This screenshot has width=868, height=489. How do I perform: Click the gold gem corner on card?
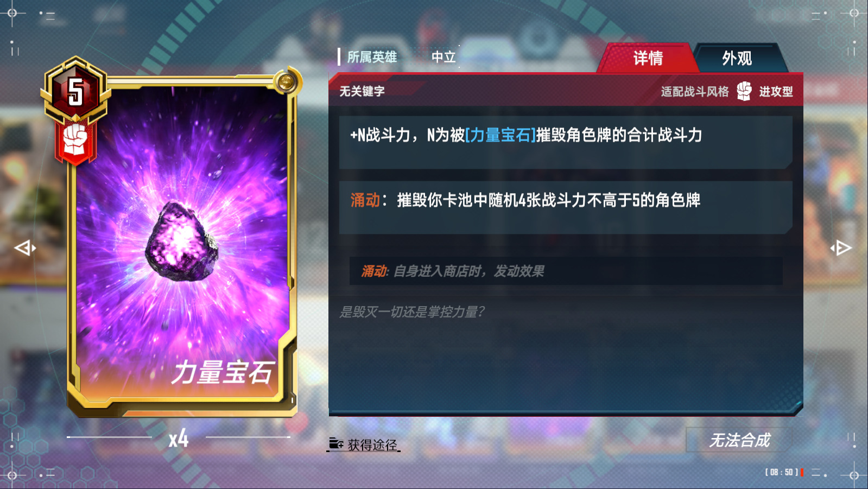[x=287, y=82]
